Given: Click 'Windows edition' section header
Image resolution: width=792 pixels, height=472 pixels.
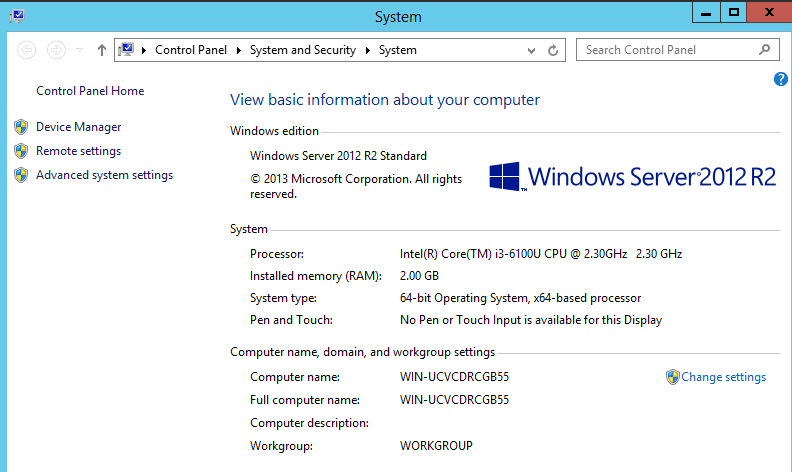Looking at the screenshot, I should (274, 131).
